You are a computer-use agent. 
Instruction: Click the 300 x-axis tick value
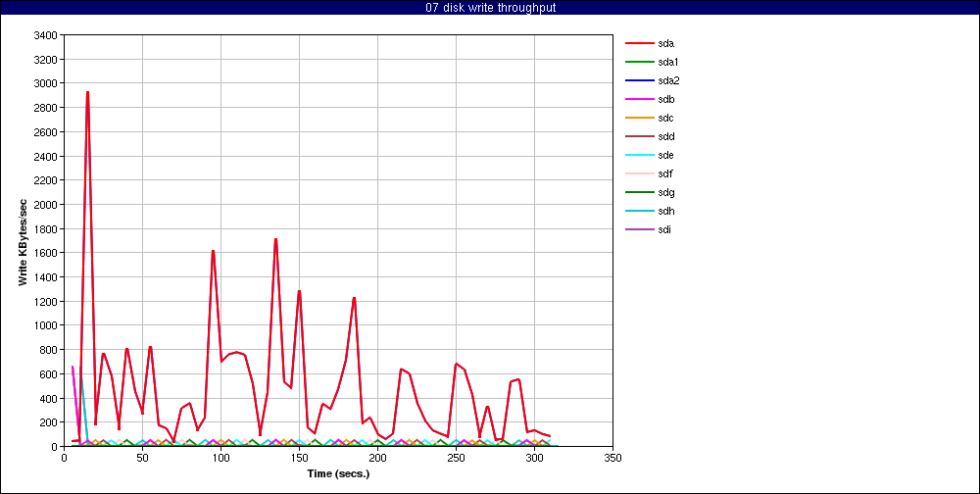534,458
